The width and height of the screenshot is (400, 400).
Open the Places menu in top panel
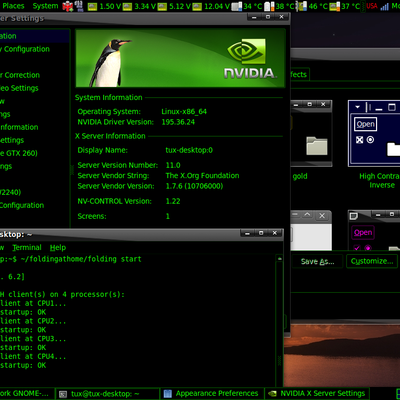click(x=13, y=6)
